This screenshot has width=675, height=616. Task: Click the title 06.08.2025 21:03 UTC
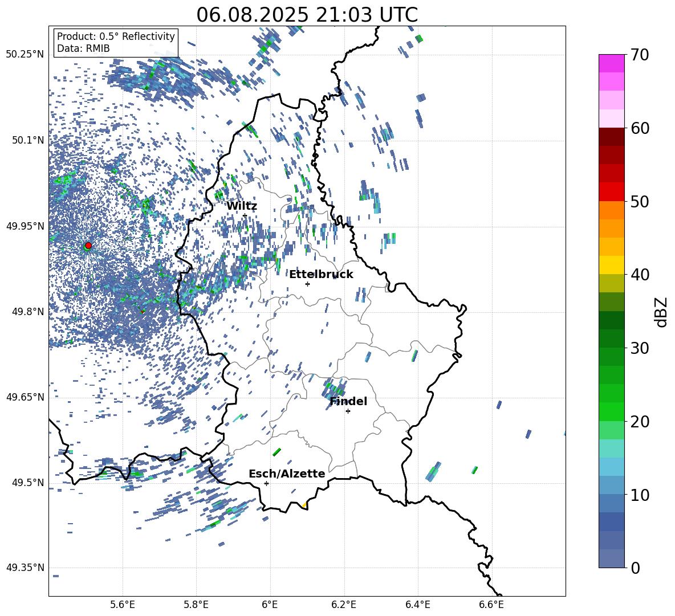(307, 15)
